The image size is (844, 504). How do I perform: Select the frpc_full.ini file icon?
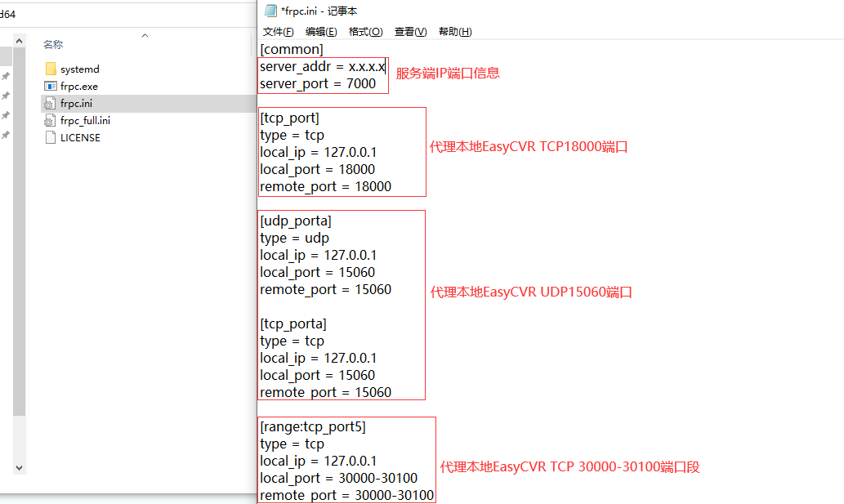50,121
